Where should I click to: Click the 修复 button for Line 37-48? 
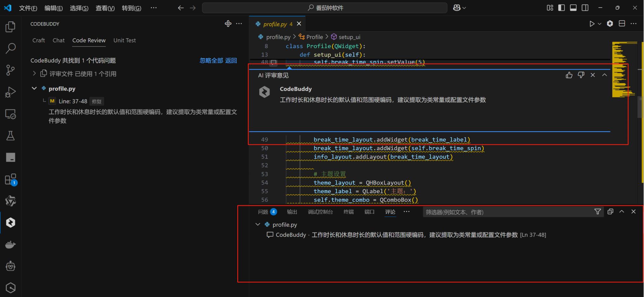pyautogui.click(x=97, y=101)
